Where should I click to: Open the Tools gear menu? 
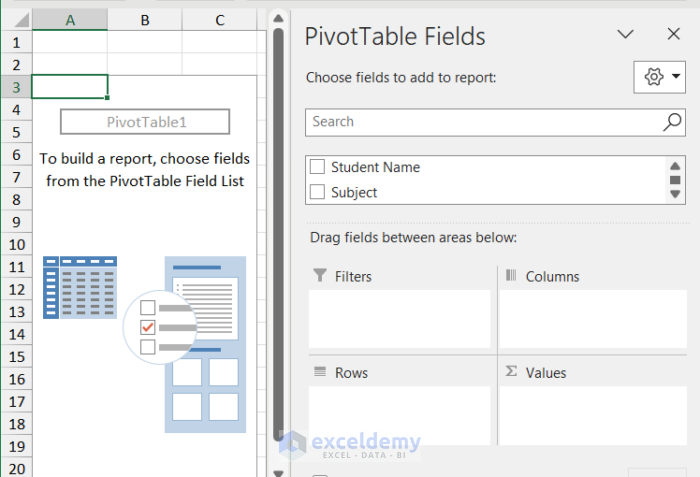pos(662,77)
